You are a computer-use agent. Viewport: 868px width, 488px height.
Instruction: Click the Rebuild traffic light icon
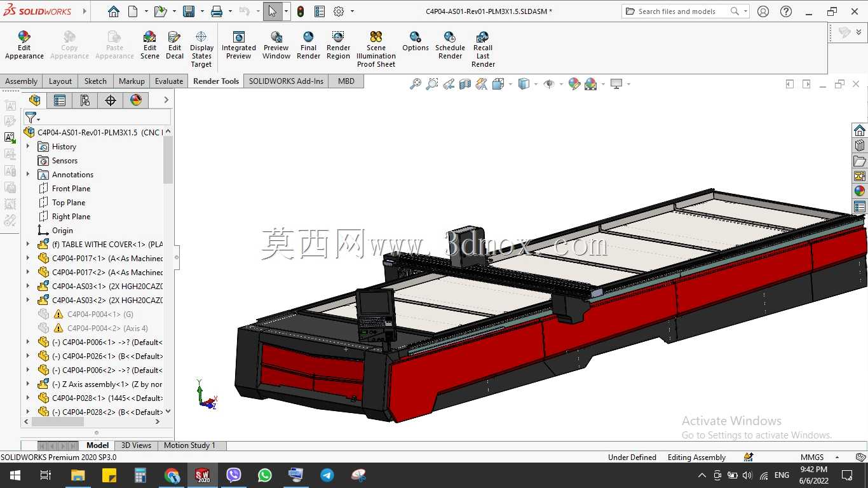pyautogui.click(x=301, y=11)
